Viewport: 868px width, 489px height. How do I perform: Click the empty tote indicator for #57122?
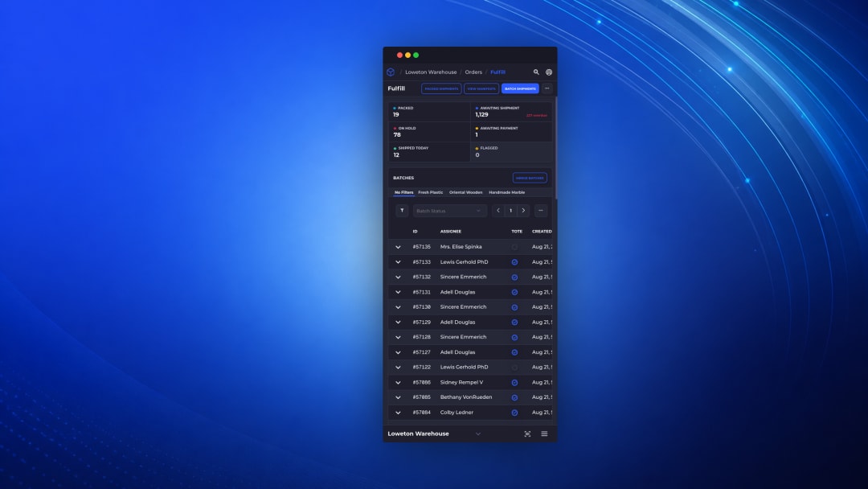[x=515, y=368]
